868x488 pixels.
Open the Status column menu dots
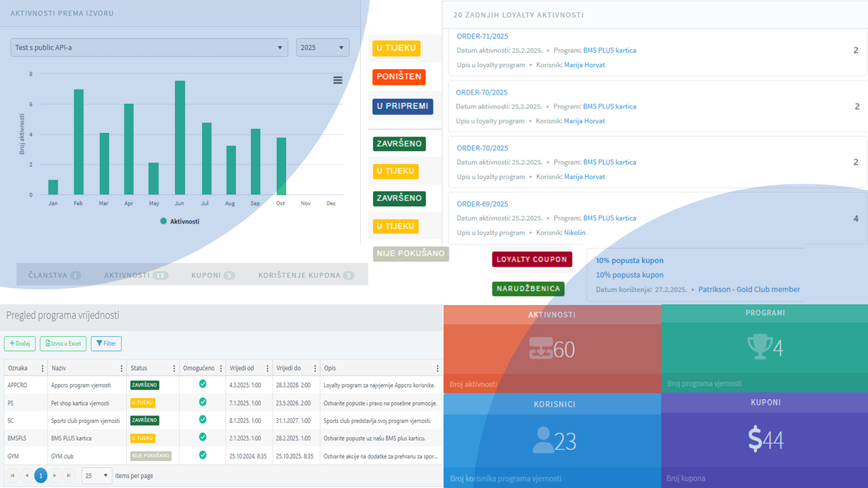174,368
